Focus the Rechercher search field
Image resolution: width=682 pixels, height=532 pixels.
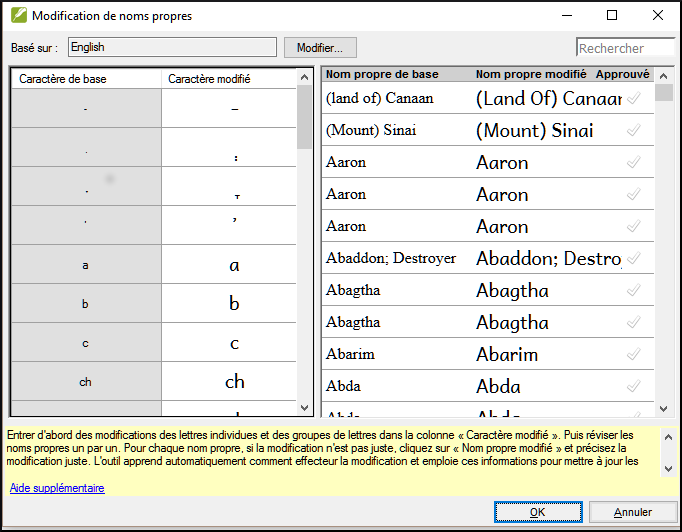625,48
